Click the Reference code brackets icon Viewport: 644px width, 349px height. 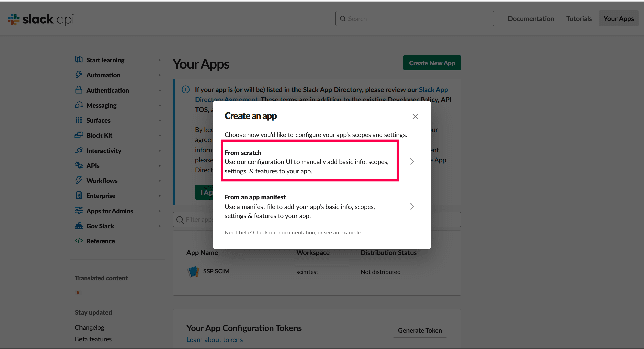pyautogui.click(x=79, y=241)
